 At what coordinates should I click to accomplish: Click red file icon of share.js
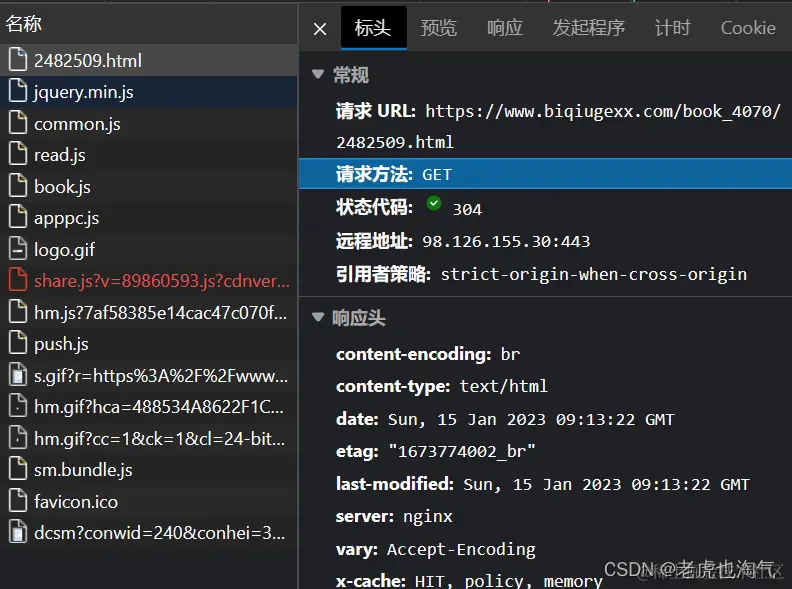coord(18,280)
